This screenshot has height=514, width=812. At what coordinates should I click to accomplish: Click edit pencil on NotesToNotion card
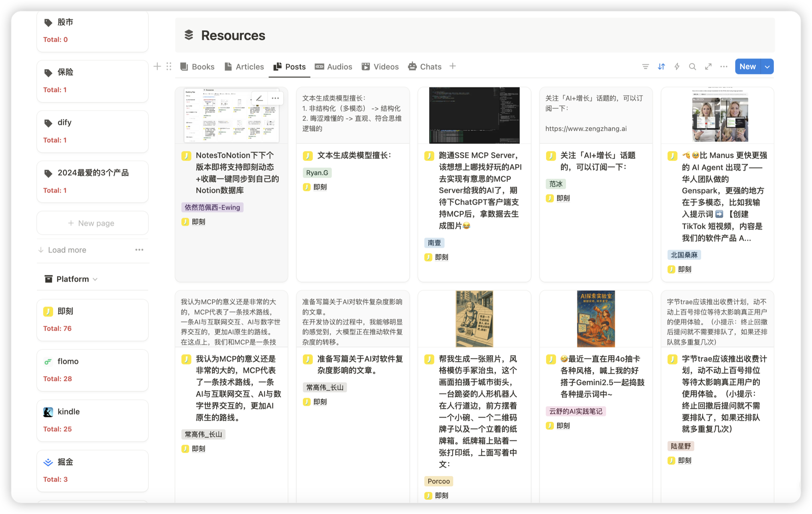pyautogui.click(x=259, y=98)
